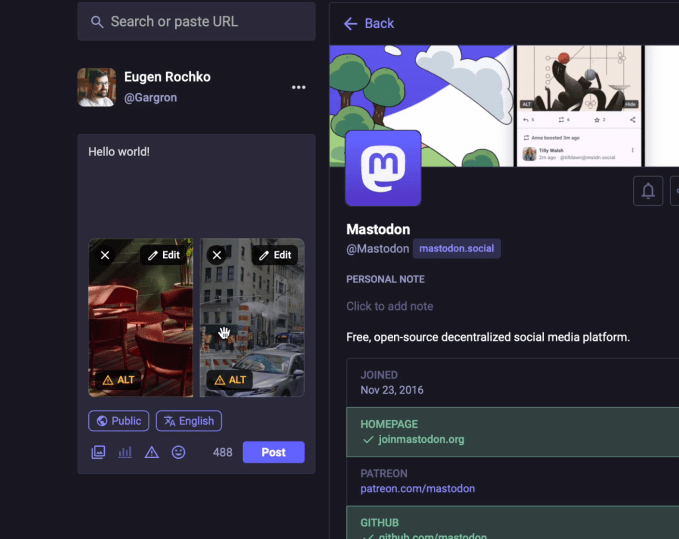Viewport: 679px width, 539px height.
Task: Toggle the content warning icon
Action: [x=152, y=452]
